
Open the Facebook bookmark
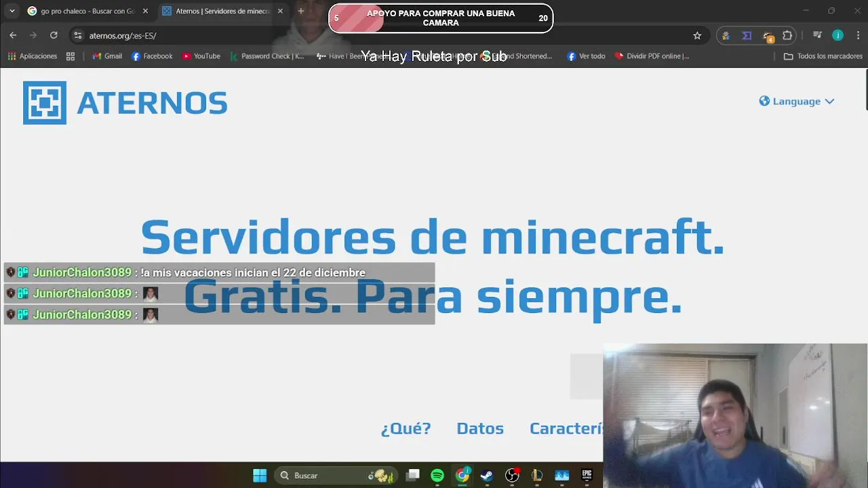(152, 56)
